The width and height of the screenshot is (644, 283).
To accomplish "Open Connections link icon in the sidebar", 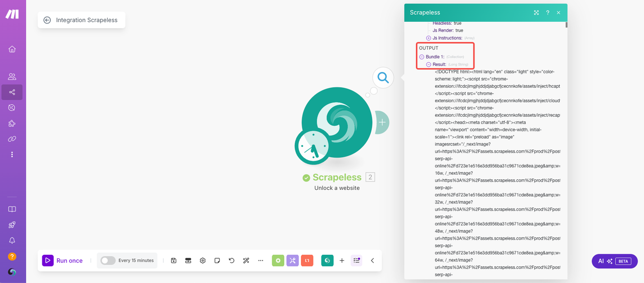I will tap(12, 139).
